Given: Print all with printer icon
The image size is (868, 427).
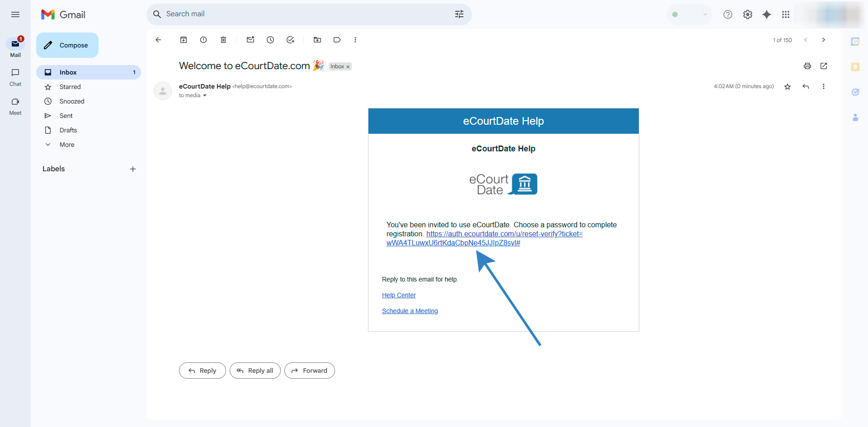Looking at the screenshot, I should click(x=807, y=66).
